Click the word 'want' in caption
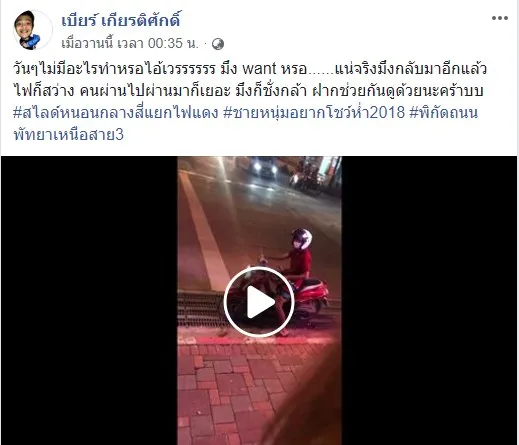Image resolution: width=519 pixels, height=445 pixels. point(259,69)
